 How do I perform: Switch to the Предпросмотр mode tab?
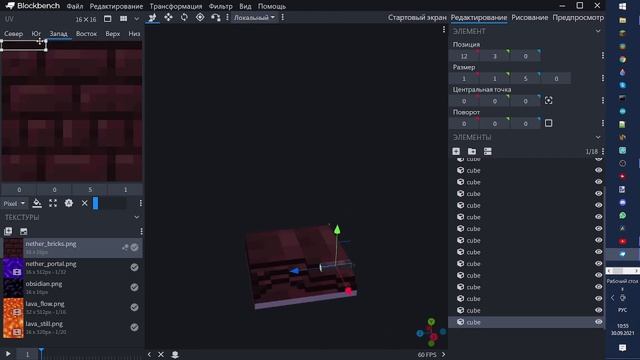pos(578,18)
